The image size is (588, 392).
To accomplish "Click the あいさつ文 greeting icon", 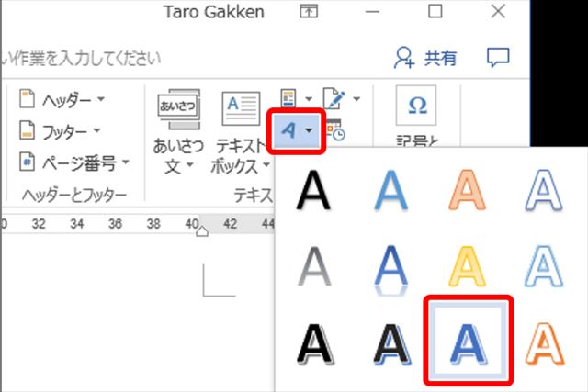I will [178, 109].
